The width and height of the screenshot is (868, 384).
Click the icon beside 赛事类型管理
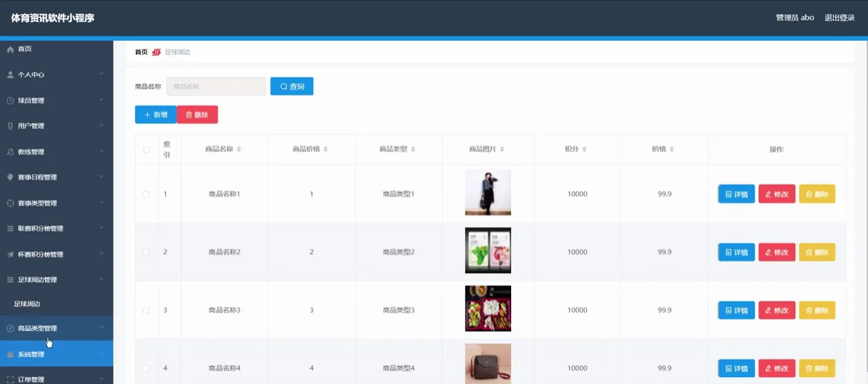(x=10, y=203)
